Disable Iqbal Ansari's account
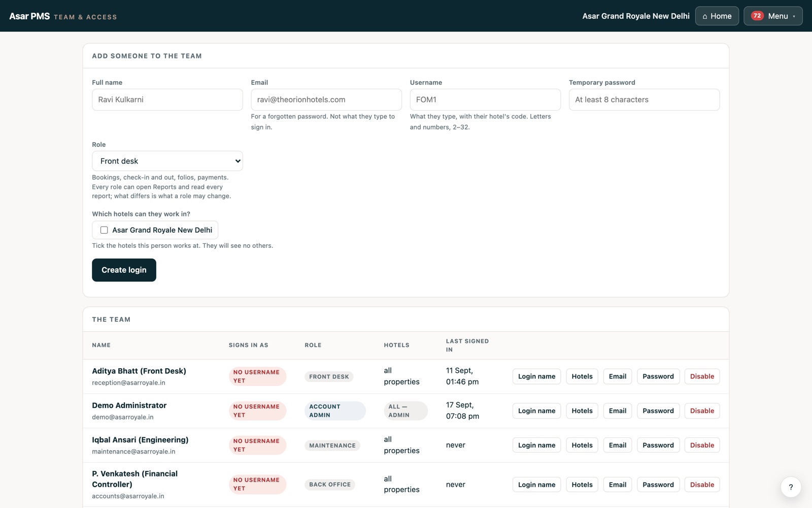The image size is (812, 508). point(702,446)
